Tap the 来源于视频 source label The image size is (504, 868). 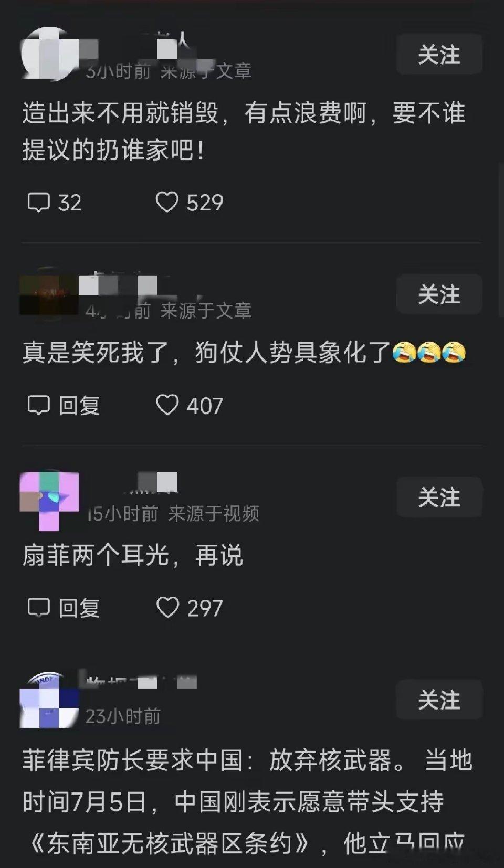pyautogui.click(x=214, y=514)
